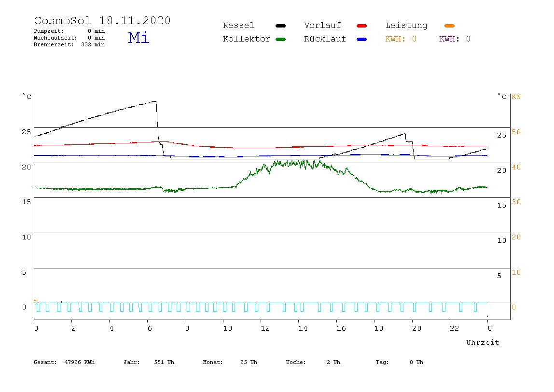The width and height of the screenshot is (554, 392).
Task: Click the orange 50 KW axis tick
Action: [516, 132]
